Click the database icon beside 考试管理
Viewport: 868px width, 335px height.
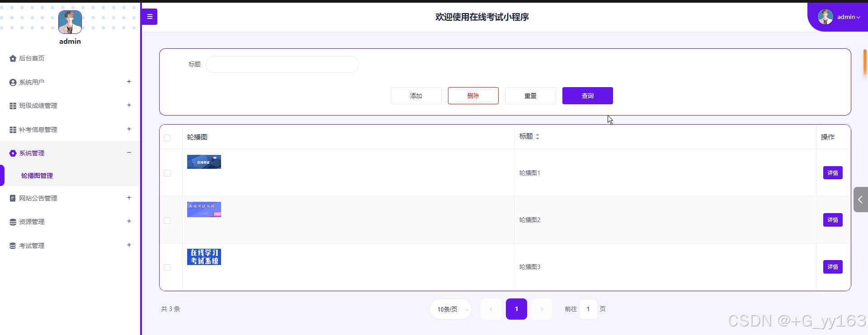click(13, 246)
